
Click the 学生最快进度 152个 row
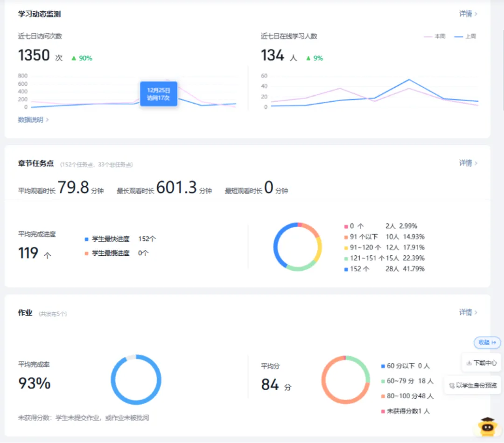120,239
